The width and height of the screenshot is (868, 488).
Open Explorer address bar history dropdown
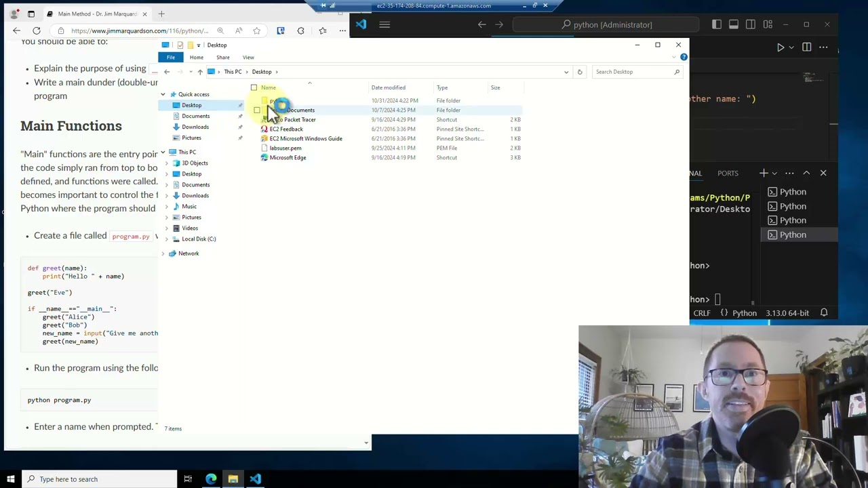(x=566, y=72)
